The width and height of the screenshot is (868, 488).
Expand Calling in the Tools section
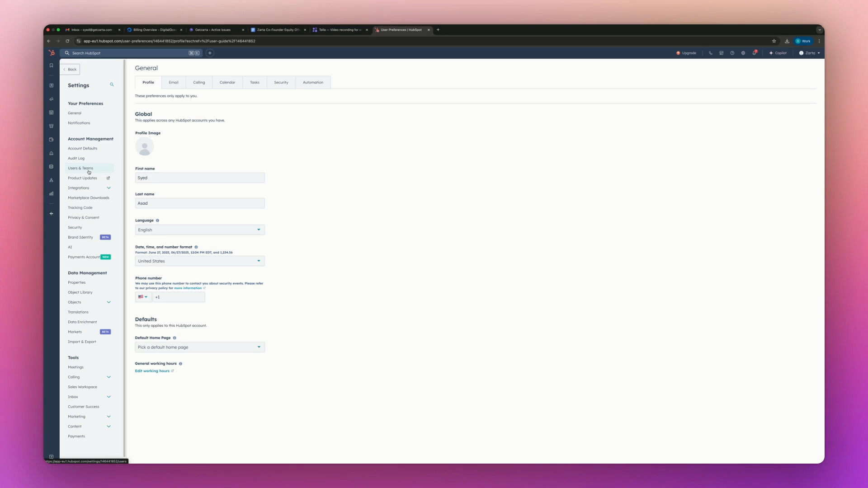point(108,377)
